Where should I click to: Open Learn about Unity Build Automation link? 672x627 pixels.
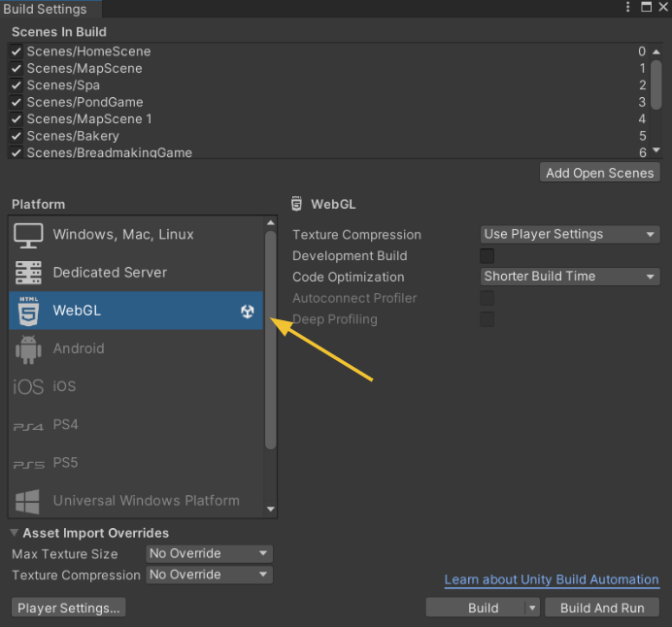tap(552, 579)
